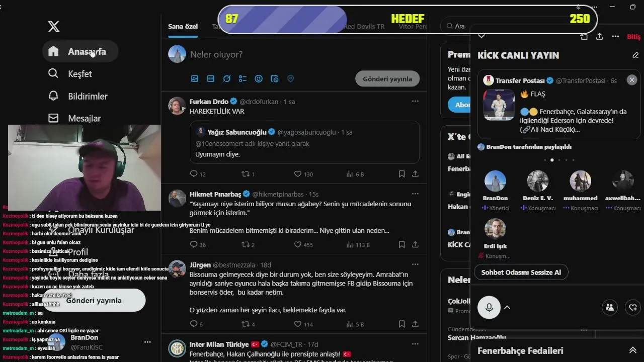The image size is (644, 362).
Task: Reply to Jürgen's post
Action: 194,324
